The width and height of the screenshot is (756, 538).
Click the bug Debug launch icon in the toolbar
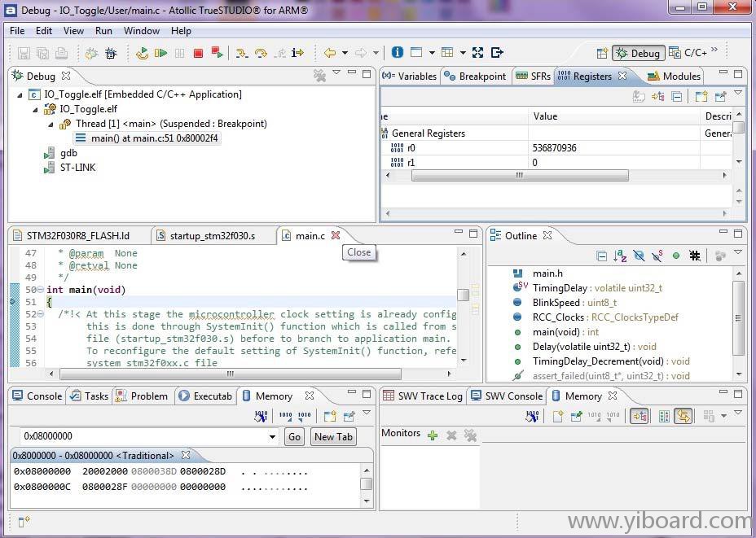(x=111, y=53)
